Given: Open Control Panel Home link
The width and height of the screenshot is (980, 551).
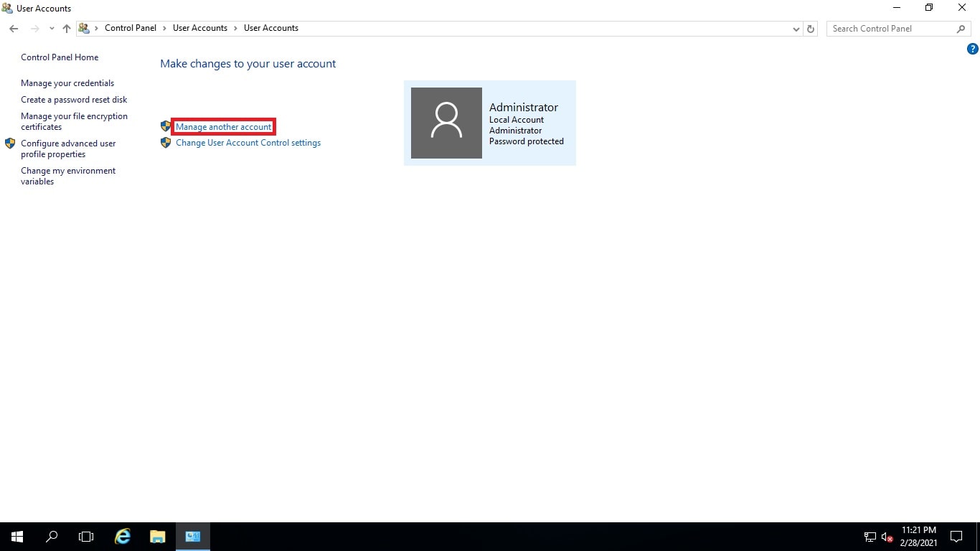Looking at the screenshot, I should click(60, 57).
